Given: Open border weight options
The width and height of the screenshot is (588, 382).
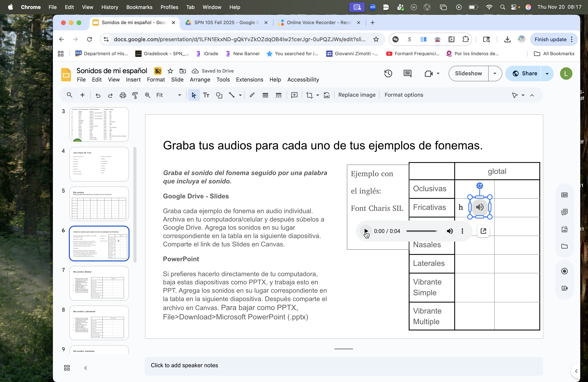Looking at the screenshot, I should (x=265, y=95).
